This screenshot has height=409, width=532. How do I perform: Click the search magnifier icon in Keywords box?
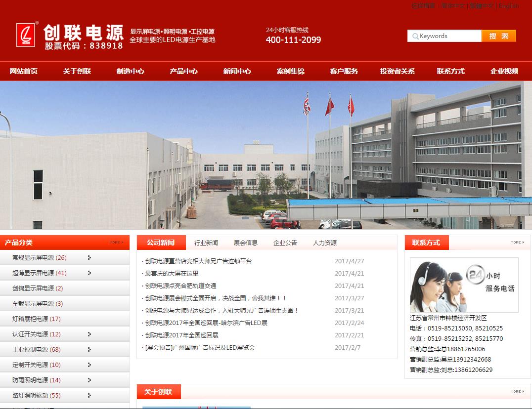pyautogui.click(x=415, y=36)
